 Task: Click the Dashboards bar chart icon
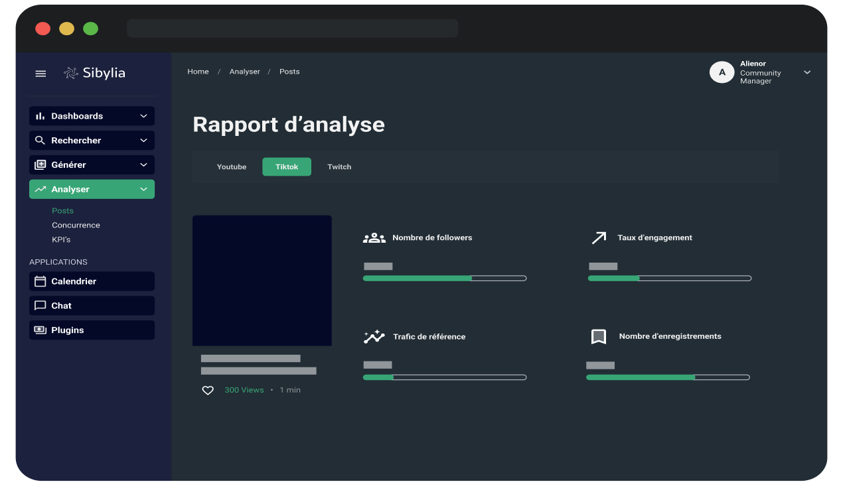pyautogui.click(x=40, y=116)
